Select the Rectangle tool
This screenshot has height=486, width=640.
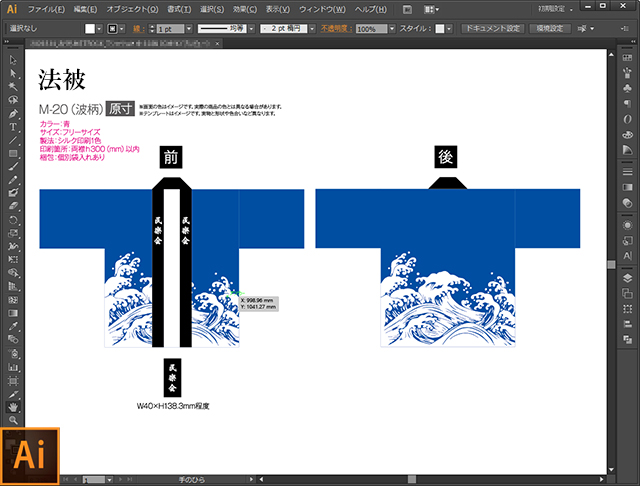click(x=13, y=153)
